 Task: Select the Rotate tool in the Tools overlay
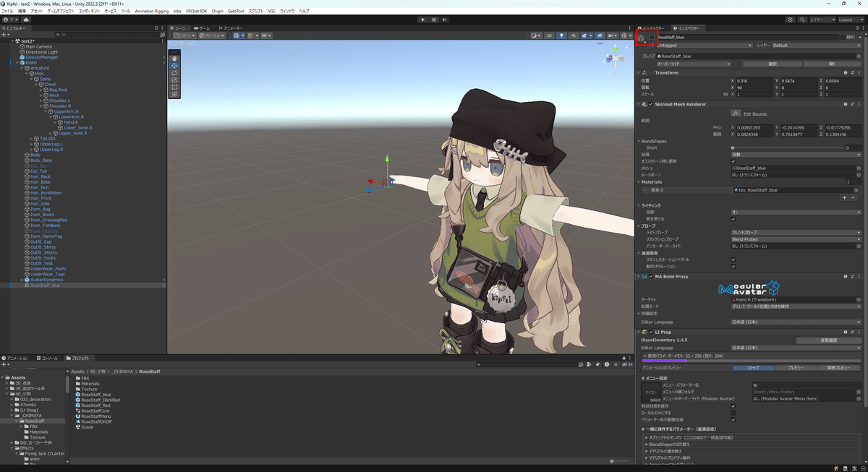pyautogui.click(x=174, y=72)
